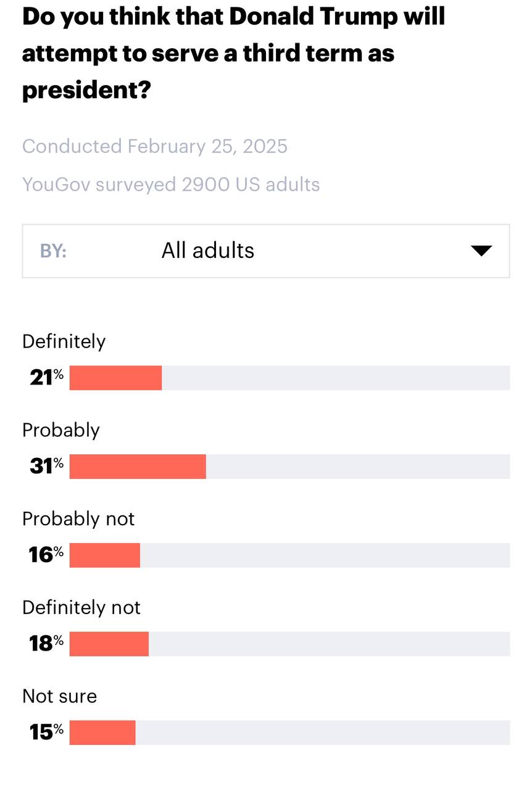Click the YouGov surveyed 2900 US adults text
Viewport: 532px width, 790px height.
click(171, 184)
